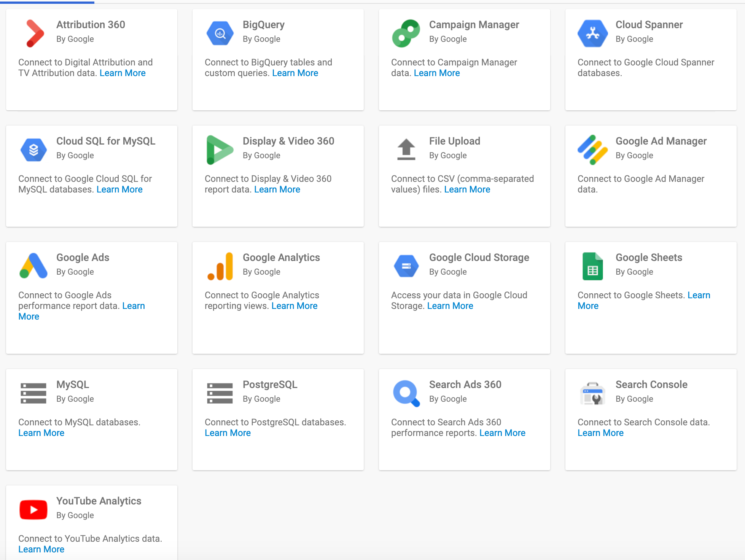745x560 pixels.
Task: Select the Campaign Manager icon
Action: (406, 33)
